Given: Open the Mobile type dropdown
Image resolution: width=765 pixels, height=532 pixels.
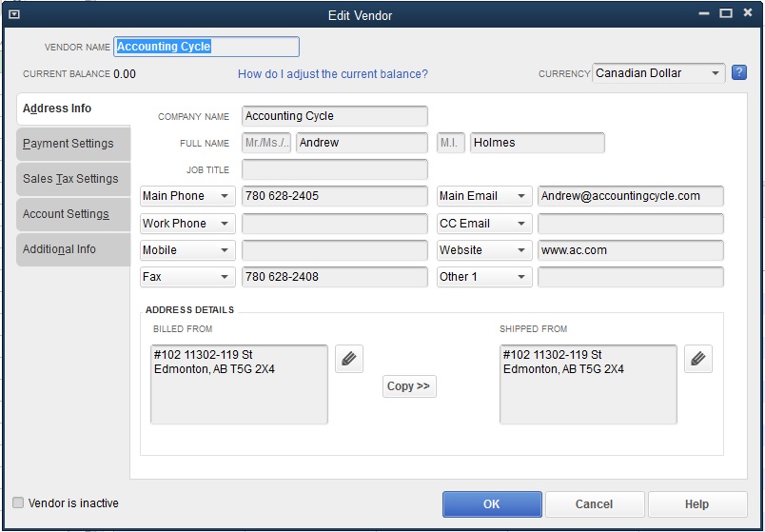Looking at the screenshot, I should click(187, 250).
